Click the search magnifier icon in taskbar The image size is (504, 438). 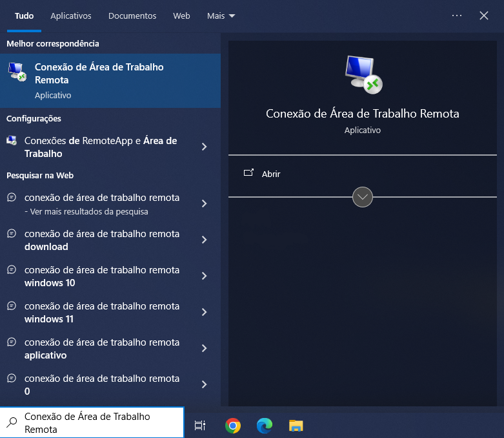(x=12, y=422)
